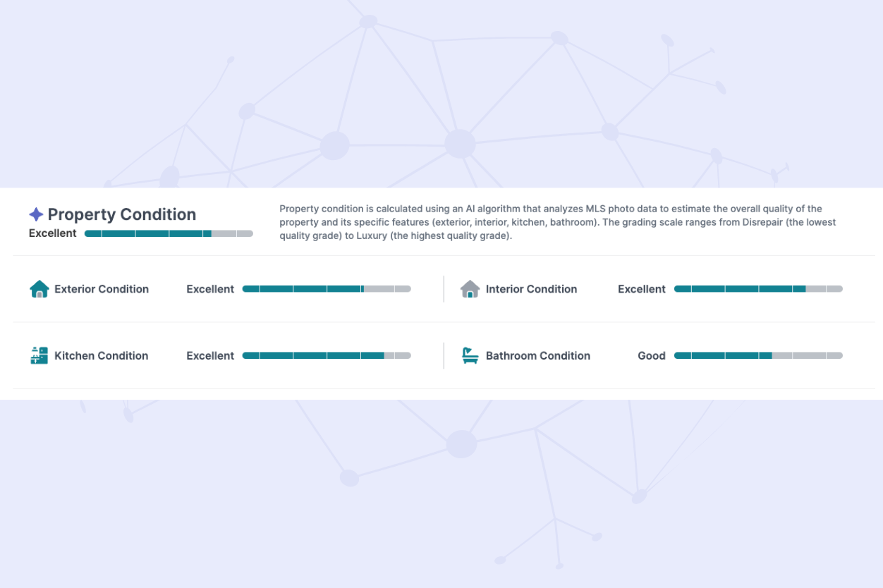Click the Kitchen Condition rating bar
Screen dimensions: 883x588
[x=327, y=355]
